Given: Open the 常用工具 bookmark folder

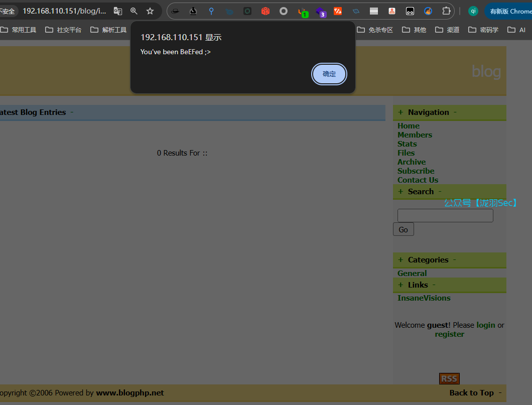Looking at the screenshot, I should point(19,30).
